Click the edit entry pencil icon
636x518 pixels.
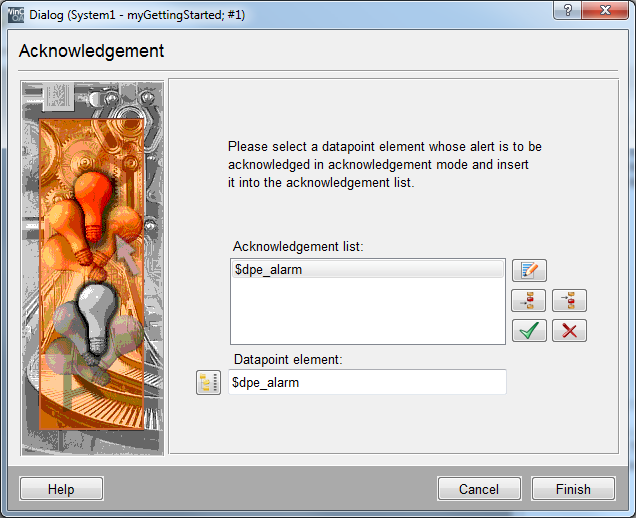click(x=529, y=270)
